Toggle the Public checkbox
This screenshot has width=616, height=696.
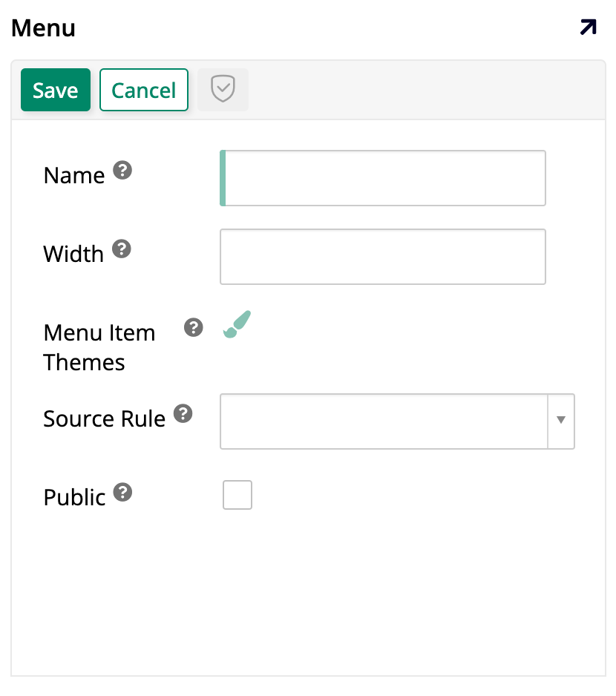click(237, 494)
